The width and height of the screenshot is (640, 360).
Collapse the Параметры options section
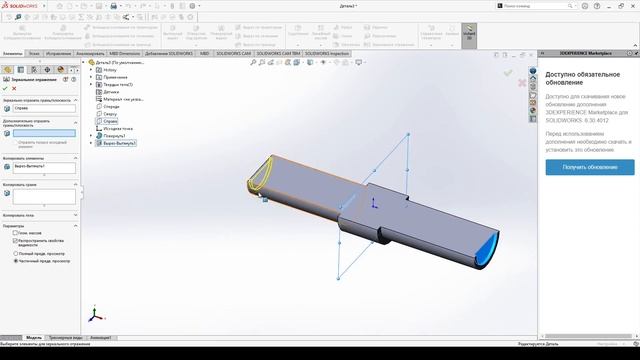pyautogui.click(x=76, y=226)
